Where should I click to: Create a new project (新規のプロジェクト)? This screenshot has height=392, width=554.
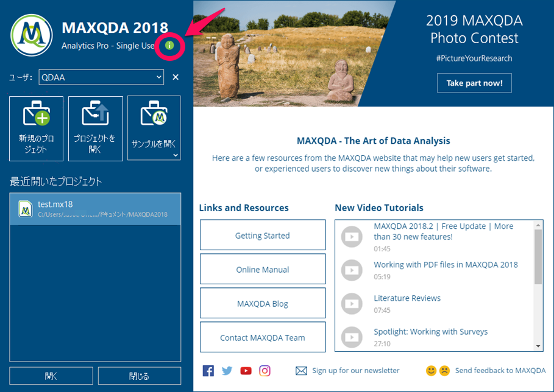[37, 128]
